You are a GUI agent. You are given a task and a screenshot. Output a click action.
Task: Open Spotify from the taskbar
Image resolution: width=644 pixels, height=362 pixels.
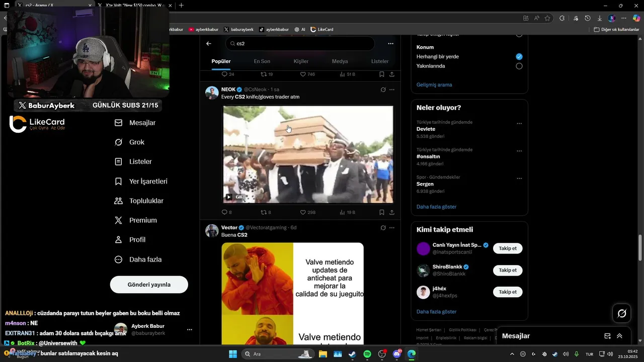(x=367, y=354)
